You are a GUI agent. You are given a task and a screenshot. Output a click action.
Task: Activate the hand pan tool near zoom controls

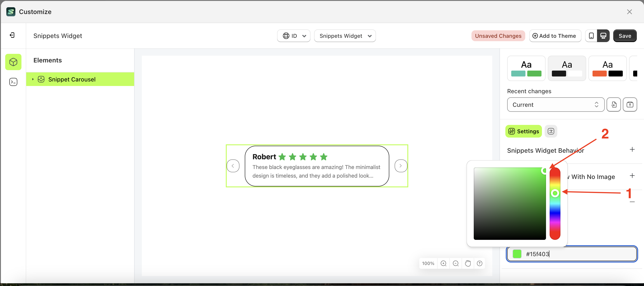pyautogui.click(x=468, y=263)
